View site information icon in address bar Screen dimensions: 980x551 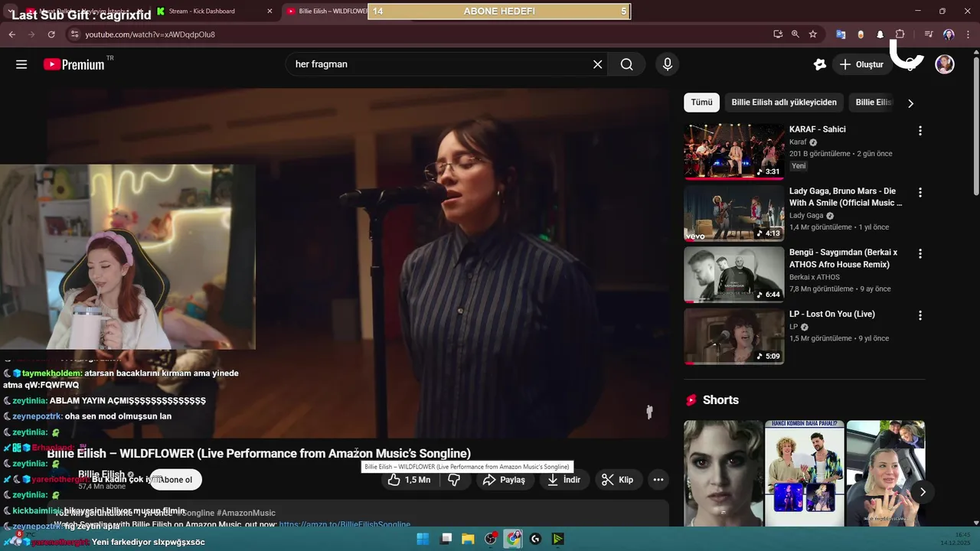point(74,34)
